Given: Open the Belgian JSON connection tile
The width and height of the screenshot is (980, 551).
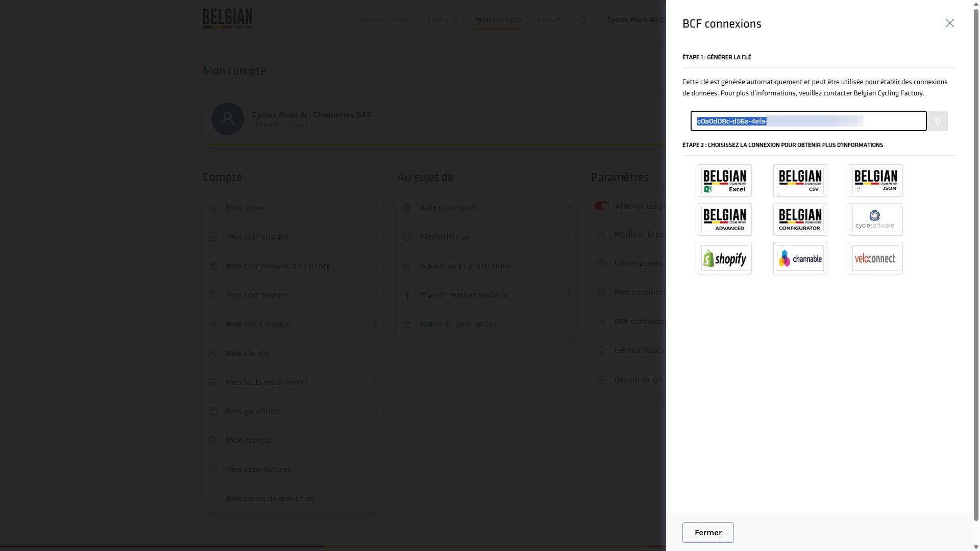Looking at the screenshot, I should point(875,181).
